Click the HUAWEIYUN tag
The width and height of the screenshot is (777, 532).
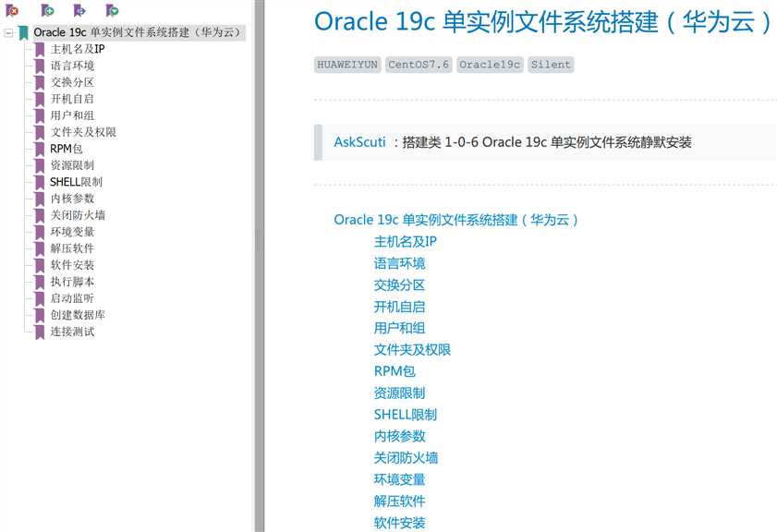pyautogui.click(x=347, y=65)
